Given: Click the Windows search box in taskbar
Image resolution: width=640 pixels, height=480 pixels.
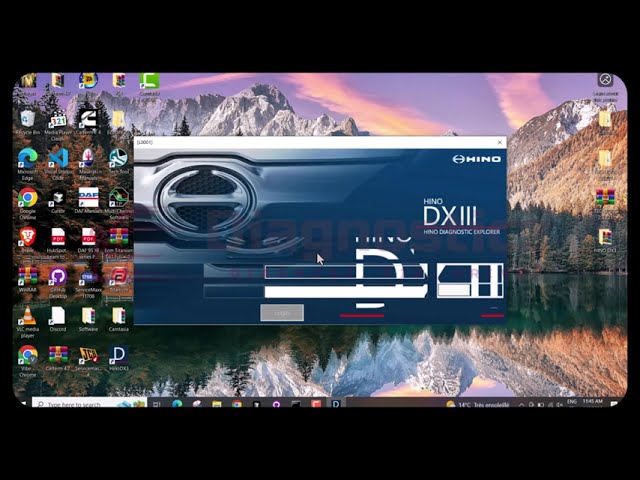Looking at the screenshot, I should 89,404.
